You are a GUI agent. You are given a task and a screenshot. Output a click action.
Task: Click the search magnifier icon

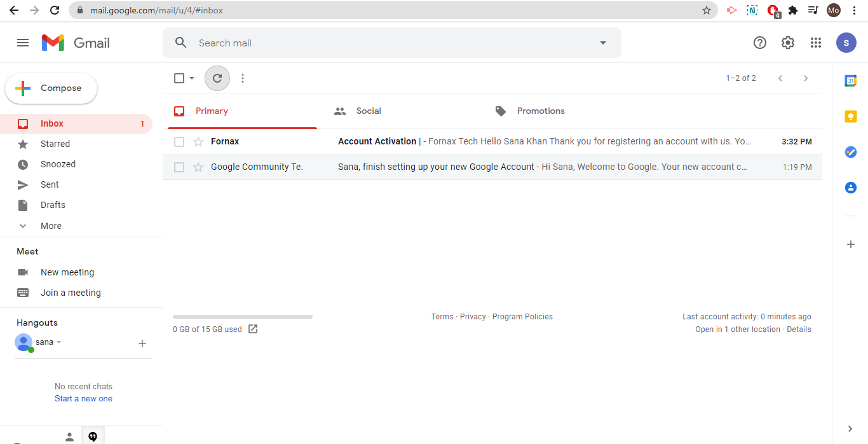coord(181,43)
